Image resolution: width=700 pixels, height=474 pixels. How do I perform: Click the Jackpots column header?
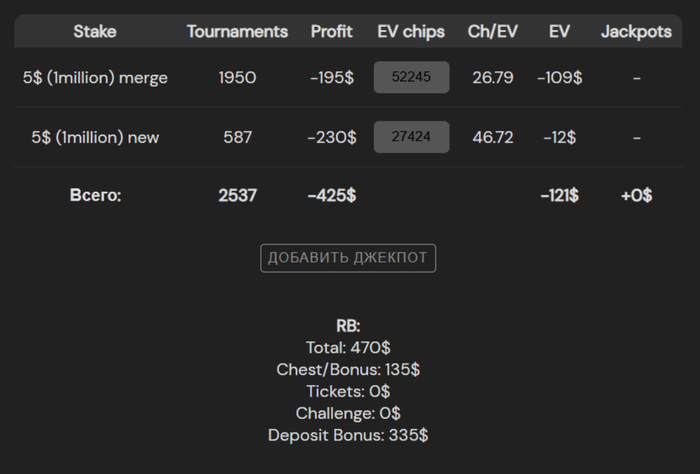click(636, 32)
